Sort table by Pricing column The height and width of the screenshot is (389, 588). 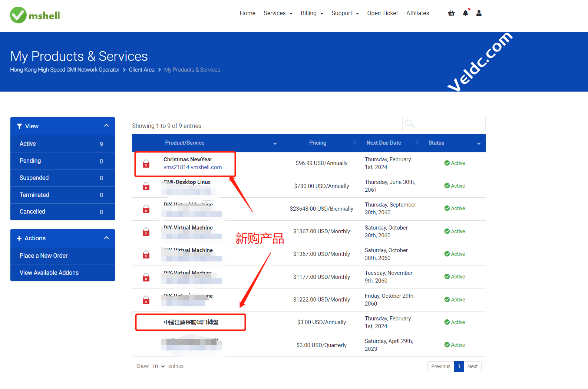coord(318,143)
